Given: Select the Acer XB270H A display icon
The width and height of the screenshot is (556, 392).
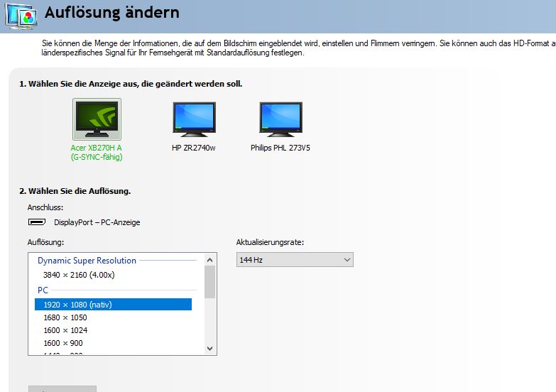Looking at the screenshot, I should tap(97, 119).
